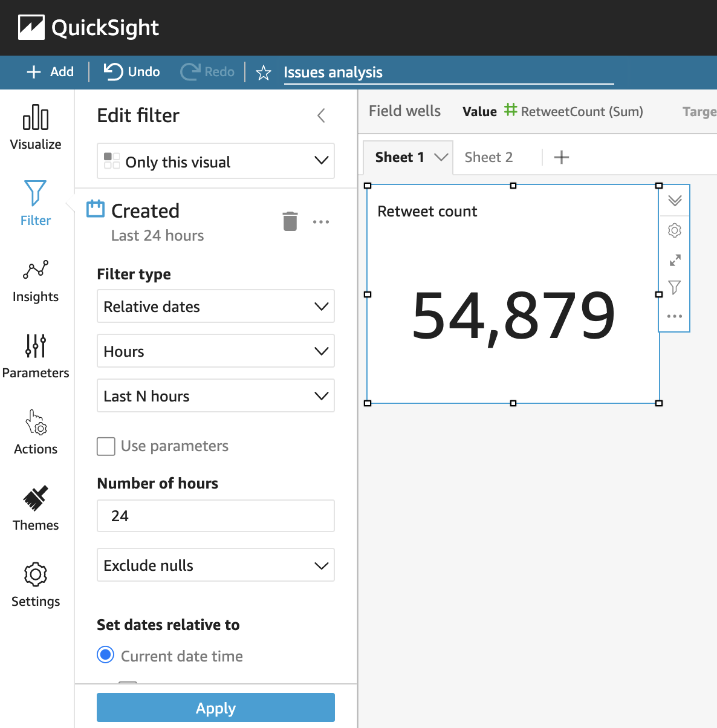Open the Hours time unit dropdown
717x728 pixels.
point(216,351)
